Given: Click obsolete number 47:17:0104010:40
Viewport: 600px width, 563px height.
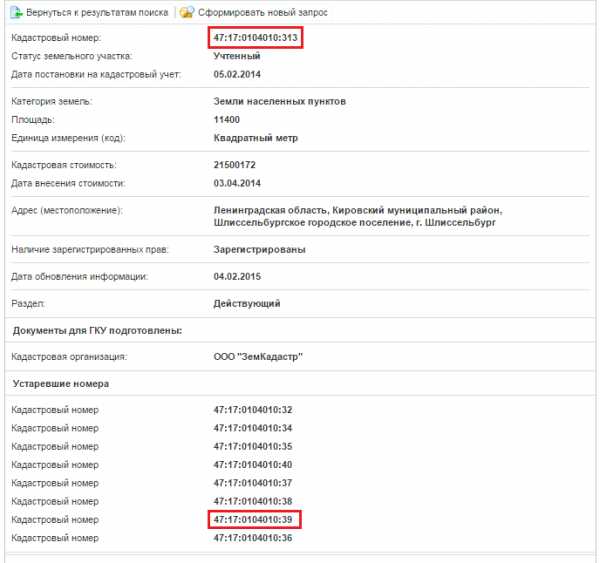Looking at the screenshot, I should click(x=253, y=465).
